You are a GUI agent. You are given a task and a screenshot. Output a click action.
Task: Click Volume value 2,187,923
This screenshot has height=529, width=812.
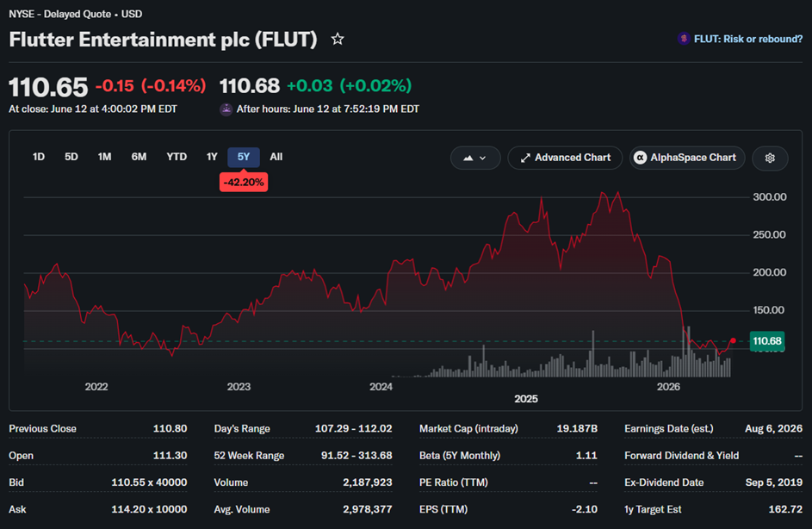tap(368, 482)
